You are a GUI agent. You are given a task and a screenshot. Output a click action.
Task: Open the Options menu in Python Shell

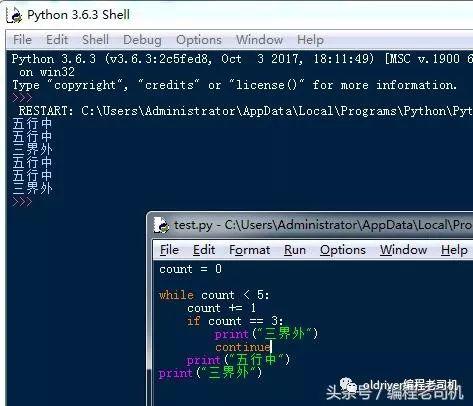click(x=199, y=40)
